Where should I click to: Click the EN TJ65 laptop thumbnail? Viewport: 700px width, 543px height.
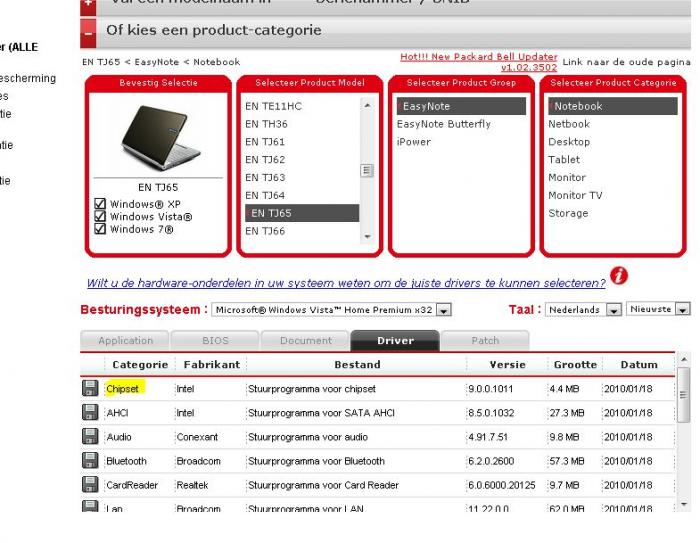[159, 137]
